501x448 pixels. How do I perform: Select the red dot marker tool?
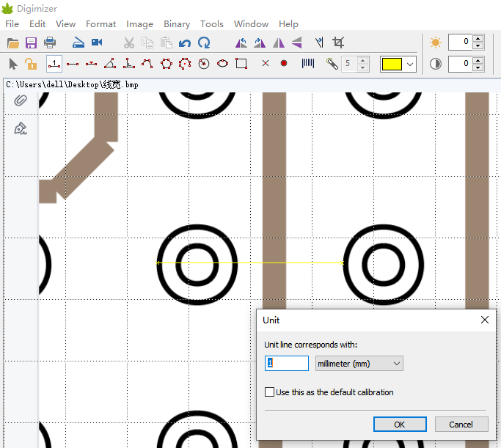point(284,64)
